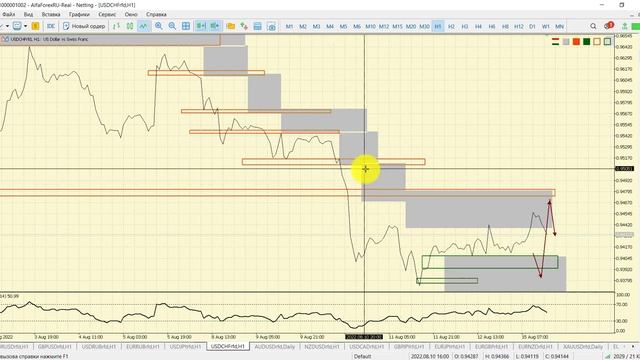Switch to the EURGBPrfd,H1 chart tab
This screenshot has width=640, height=360.
[x=491, y=347]
